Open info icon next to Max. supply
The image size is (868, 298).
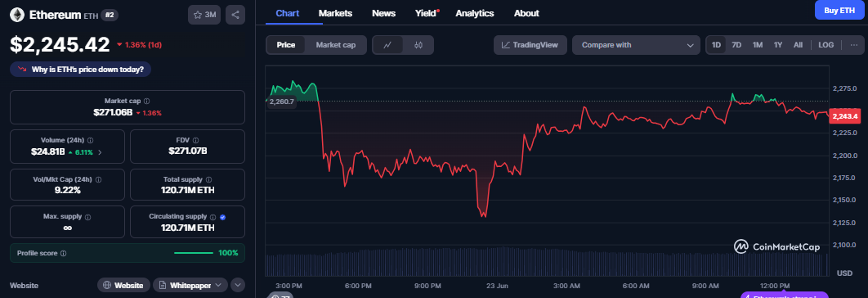(x=88, y=216)
